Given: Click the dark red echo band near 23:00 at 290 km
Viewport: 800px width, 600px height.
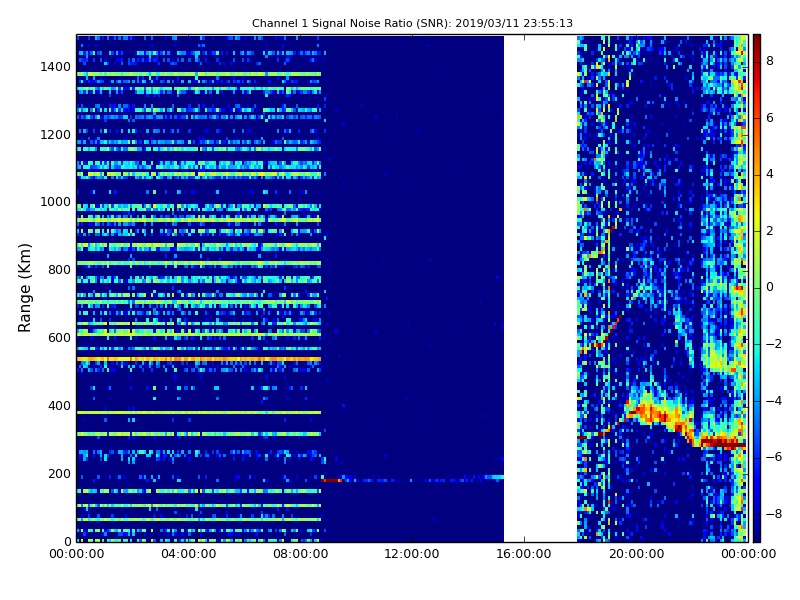Looking at the screenshot, I should tap(723, 442).
